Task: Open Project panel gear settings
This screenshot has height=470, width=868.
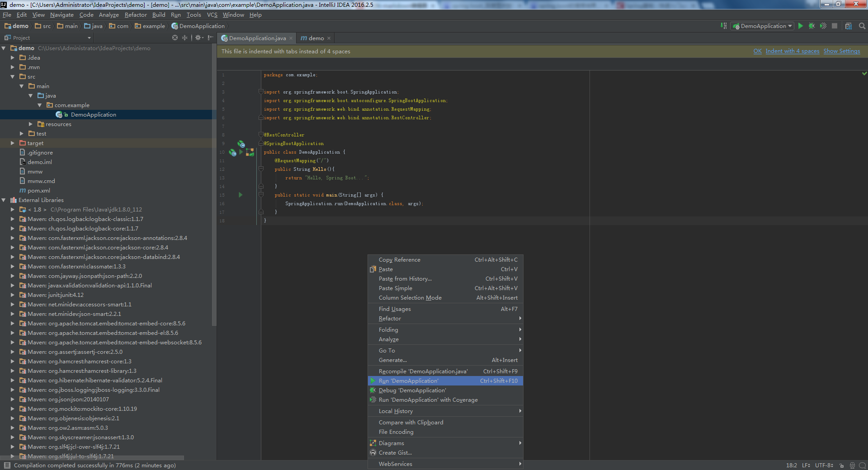Action: point(199,38)
